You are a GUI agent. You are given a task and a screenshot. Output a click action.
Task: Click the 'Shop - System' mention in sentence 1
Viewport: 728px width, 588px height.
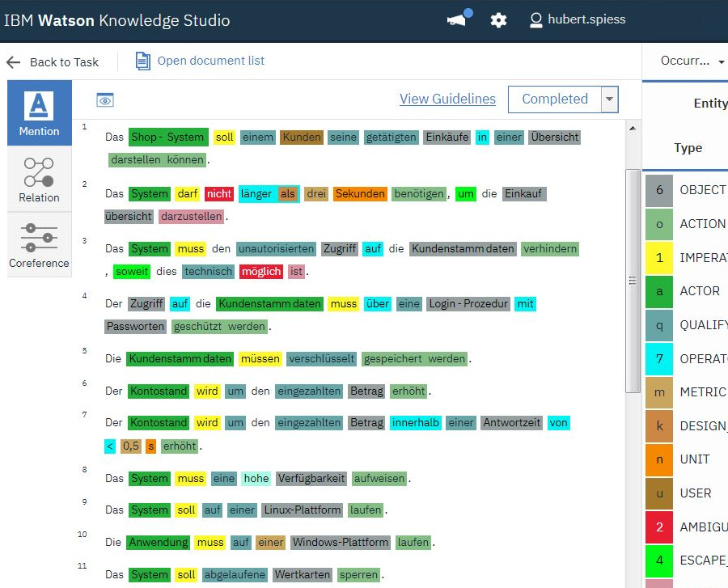(x=167, y=137)
